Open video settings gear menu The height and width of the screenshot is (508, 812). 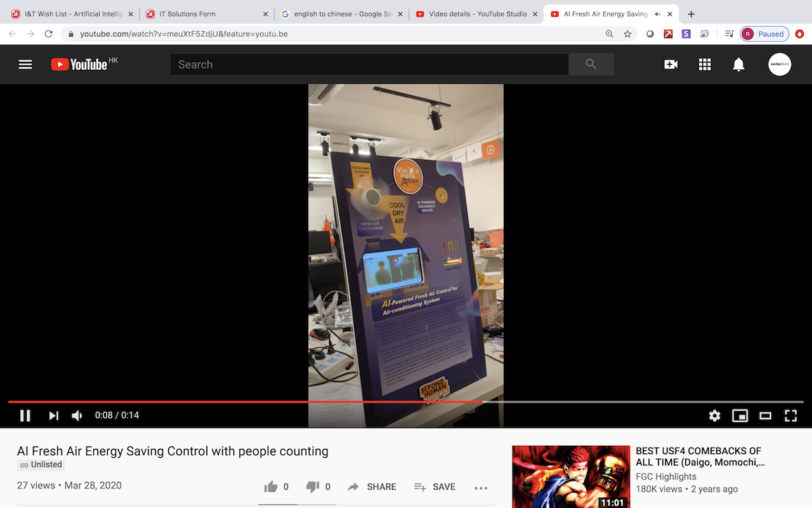point(715,415)
